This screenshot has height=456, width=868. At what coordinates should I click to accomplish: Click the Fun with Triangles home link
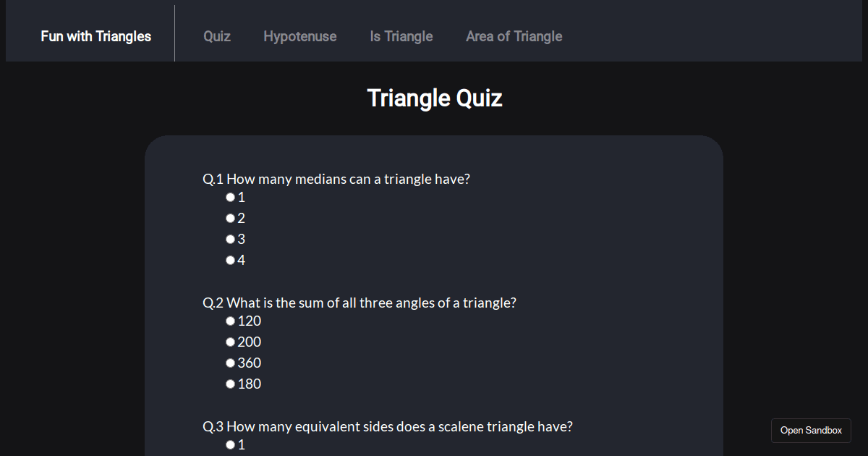click(95, 35)
